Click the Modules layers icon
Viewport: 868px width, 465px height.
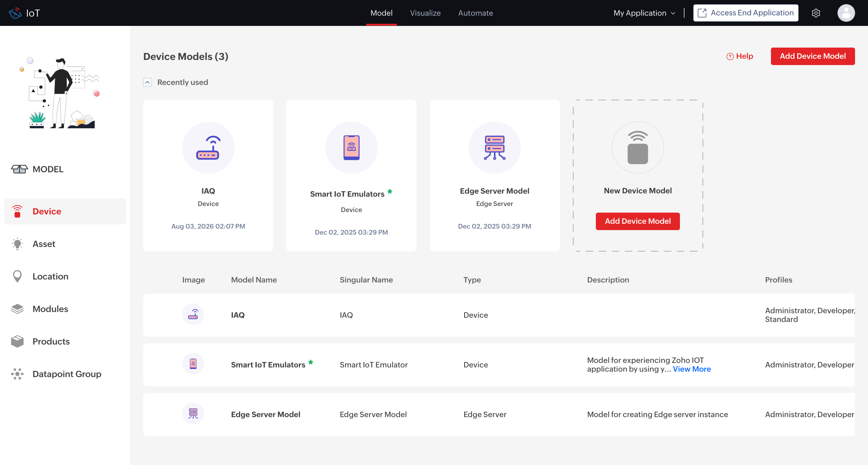click(17, 309)
